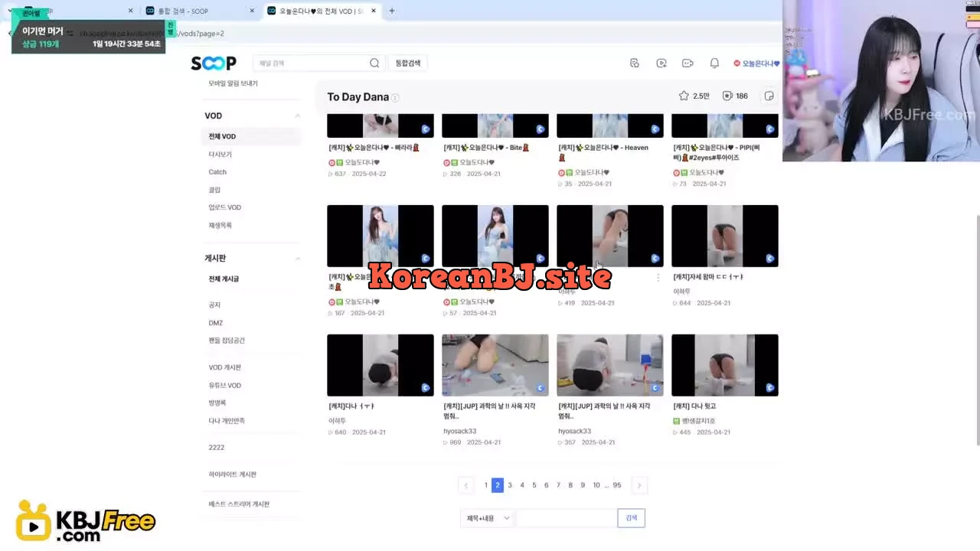980x551 pixels.
Task: Open the video titled 오늘은다나 - Bite
Action: pyautogui.click(x=487, y=148)
